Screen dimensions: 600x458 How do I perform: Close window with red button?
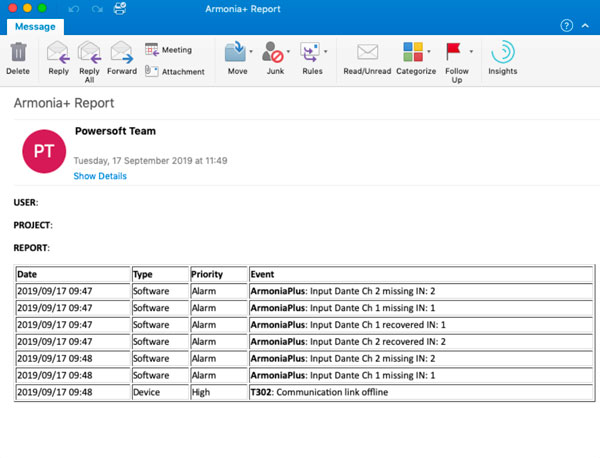[x=13, y=8]
